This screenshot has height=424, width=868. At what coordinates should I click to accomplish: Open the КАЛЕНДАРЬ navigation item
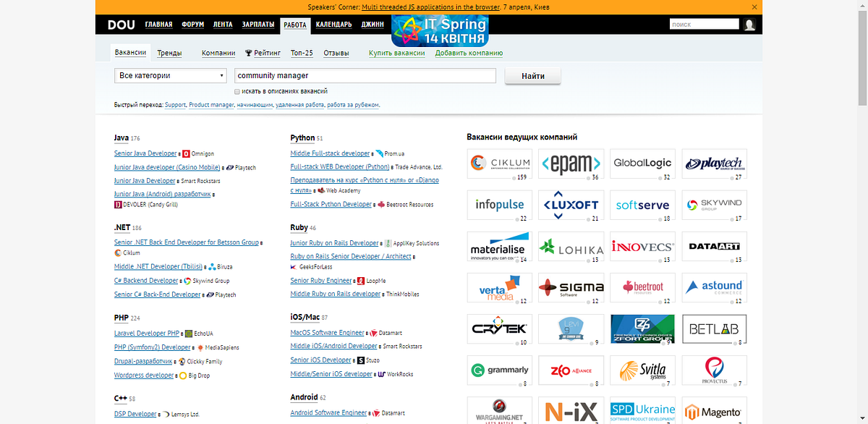click(x=333, y=25)
